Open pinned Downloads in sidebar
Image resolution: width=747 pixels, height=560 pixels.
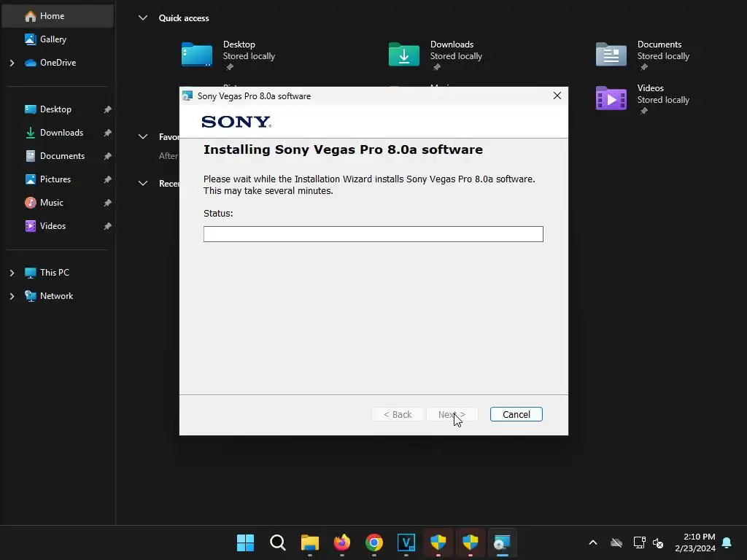pyautogui.click(x=61, y=133)
